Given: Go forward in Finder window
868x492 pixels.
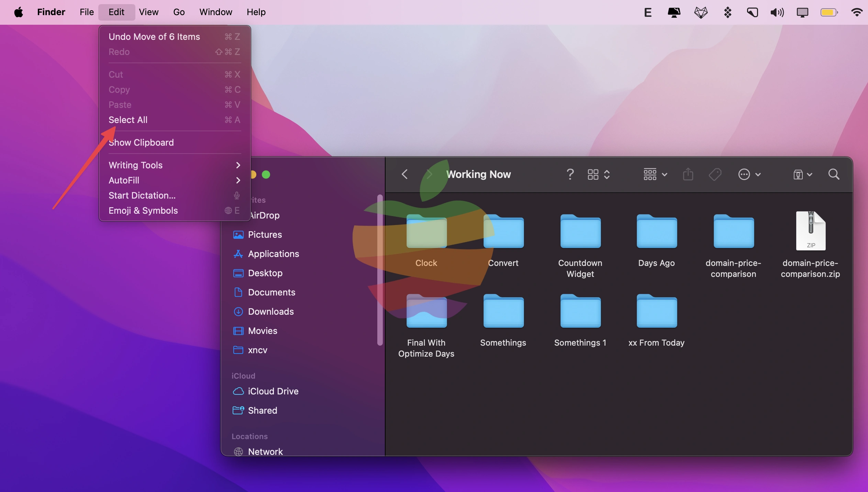Looking at the screenshot, I should tap(429, 174).
